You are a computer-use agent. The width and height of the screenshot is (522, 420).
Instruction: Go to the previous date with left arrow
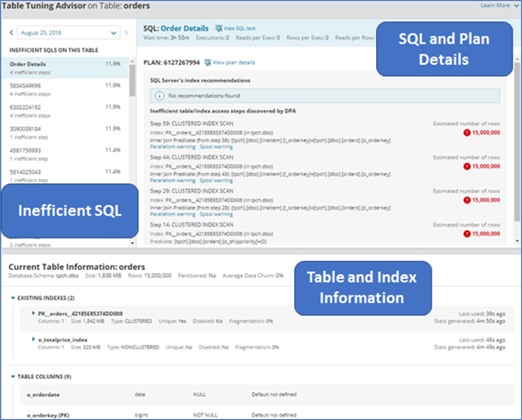[x=11, y=32]
